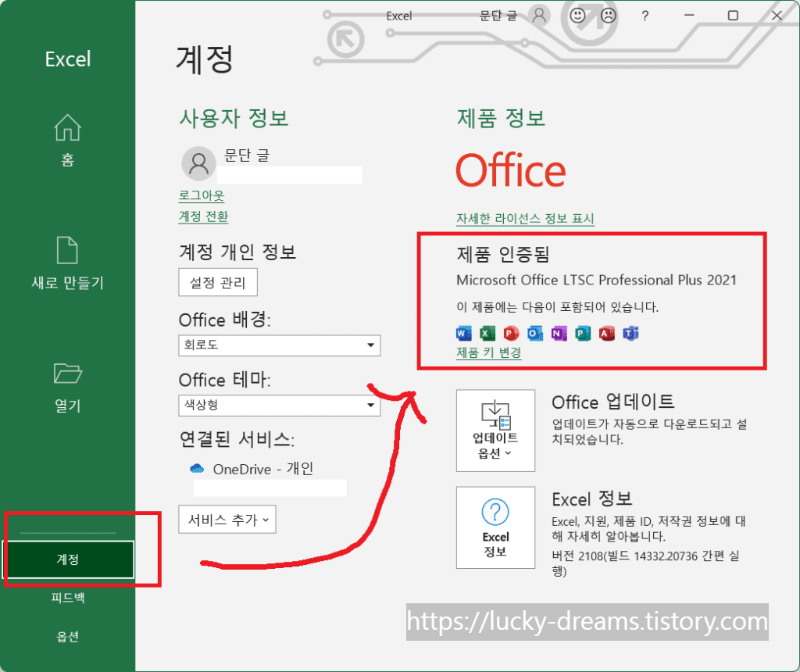Select the 계정 tab in sidebar
The image size is (800, 672).
(68, 559)
